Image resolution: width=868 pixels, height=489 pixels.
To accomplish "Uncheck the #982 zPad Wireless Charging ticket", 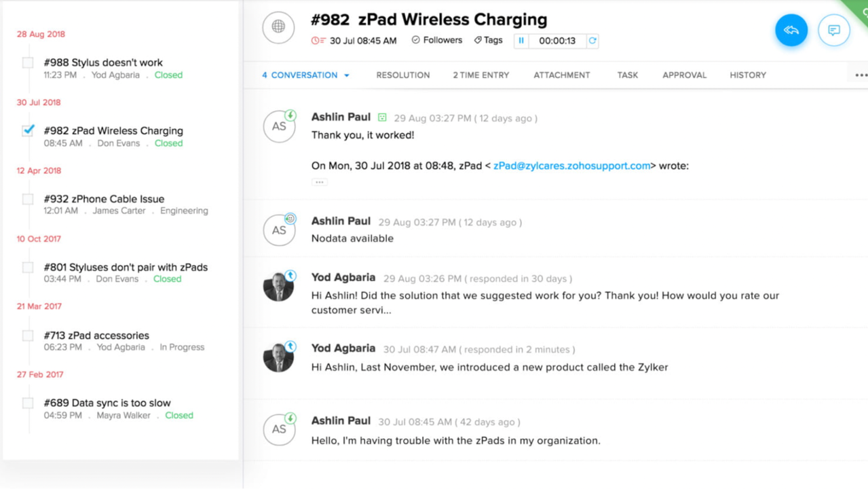I will click(28, 130).
